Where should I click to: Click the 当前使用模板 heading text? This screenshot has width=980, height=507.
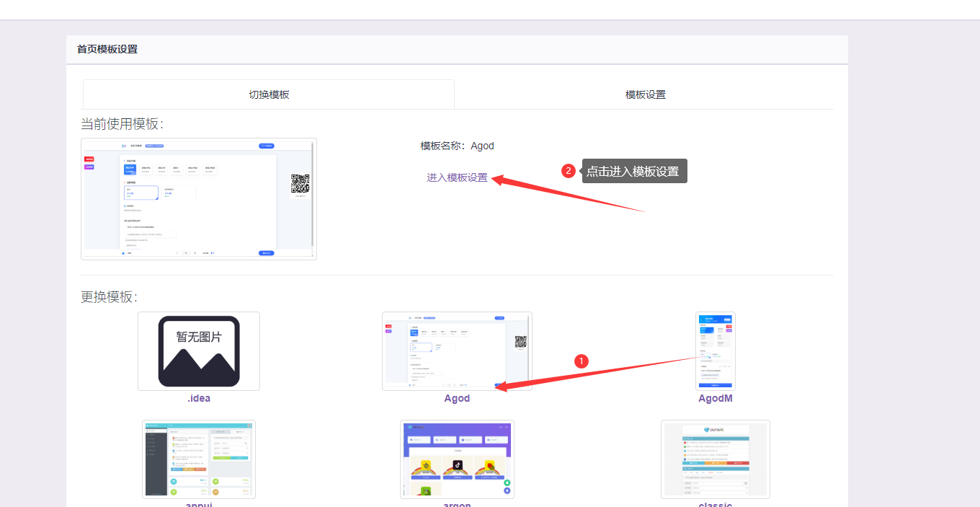click(x=122, y=123)
